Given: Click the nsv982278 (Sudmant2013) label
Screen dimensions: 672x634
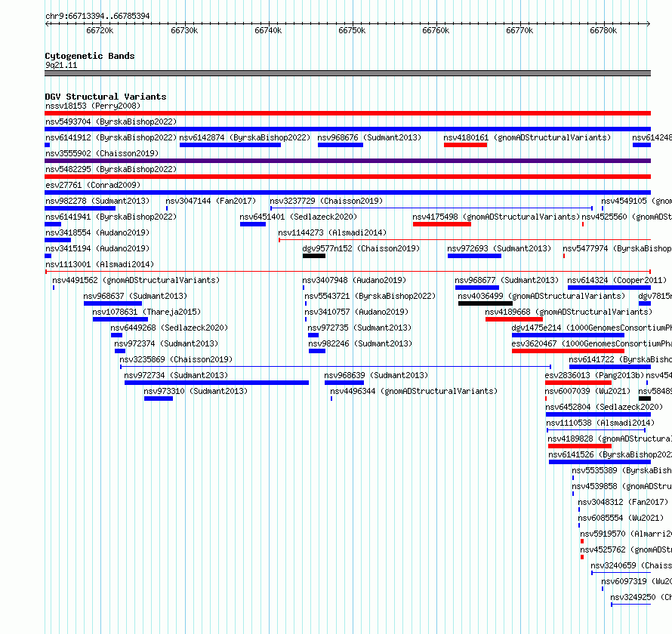Looking at the screenshot, I should click(97, 201).
